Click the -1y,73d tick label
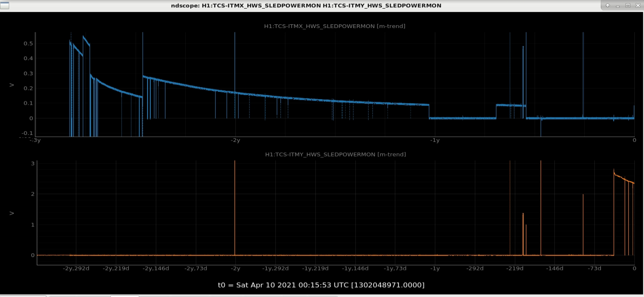The width and height of the screenshot is (644, 297). [x=395, y=269]
